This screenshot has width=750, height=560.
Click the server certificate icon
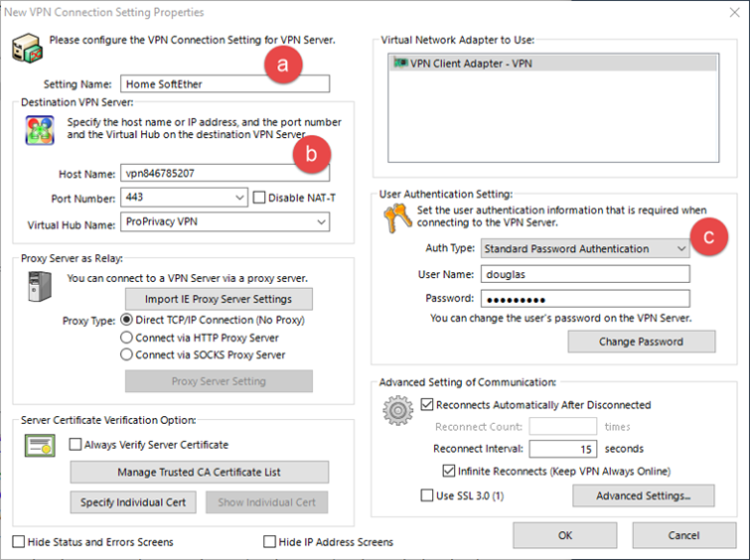40,444
